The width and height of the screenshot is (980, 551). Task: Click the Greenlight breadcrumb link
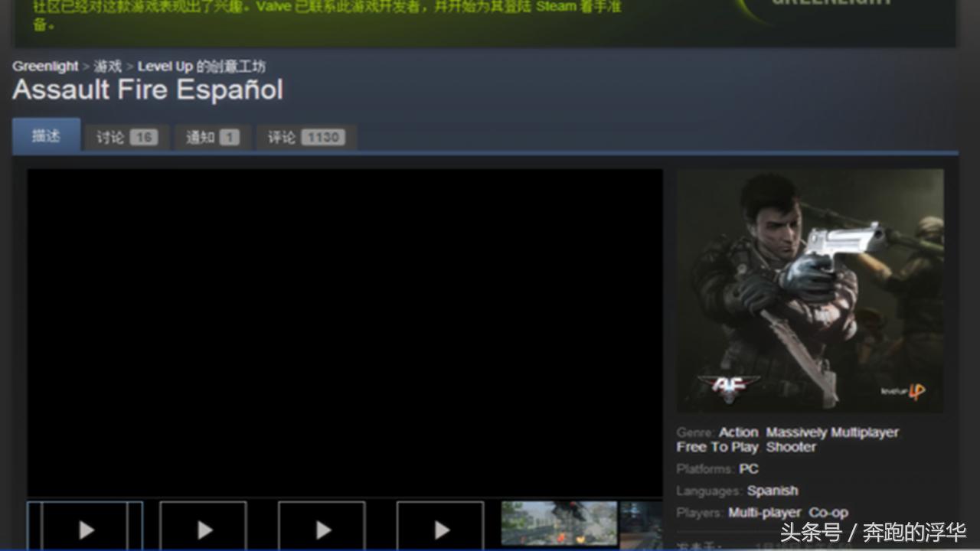45,66
